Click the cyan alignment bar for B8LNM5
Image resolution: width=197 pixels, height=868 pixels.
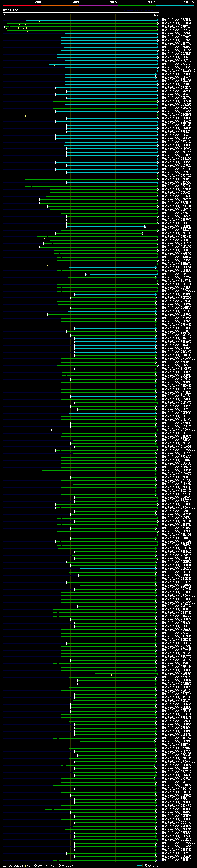tap(106, 227)
